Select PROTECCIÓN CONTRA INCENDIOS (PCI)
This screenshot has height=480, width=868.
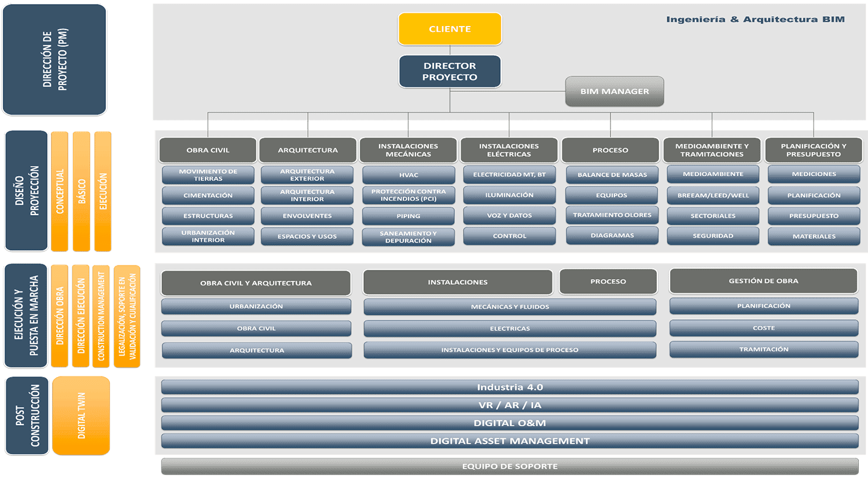(x=408, y=195)
